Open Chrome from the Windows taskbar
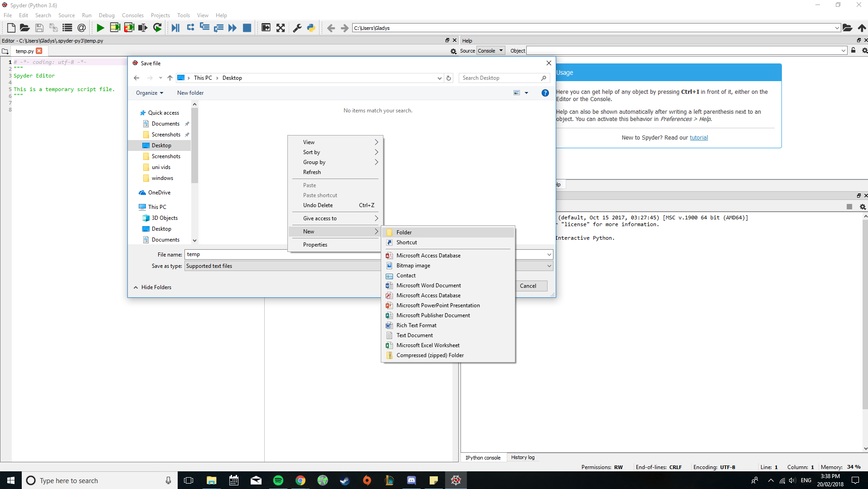The image size is (868, 489). click(x=301, y=480)
